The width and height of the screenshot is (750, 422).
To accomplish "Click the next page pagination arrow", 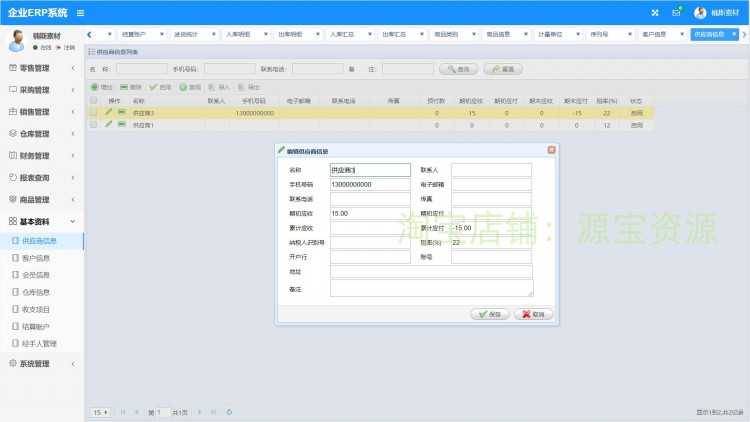I will coord(199,412).
